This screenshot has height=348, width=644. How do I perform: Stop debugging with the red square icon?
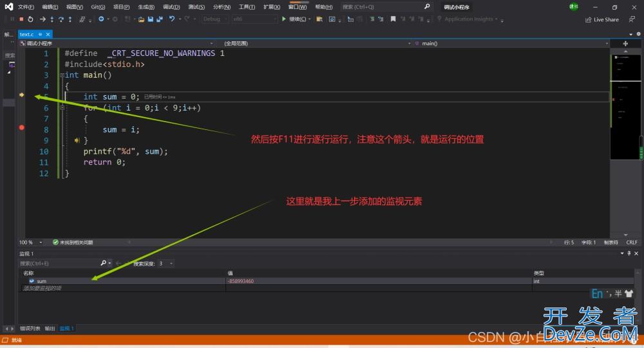tap(21, 19)
